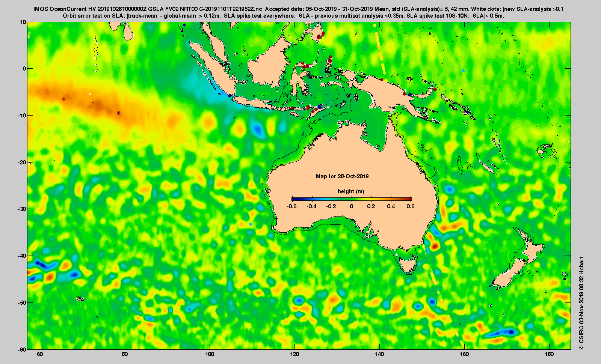Click the 'Map for 28-Oct-2019' label
The height and width of the screenshot is (364, 601).
click(342, 176)
